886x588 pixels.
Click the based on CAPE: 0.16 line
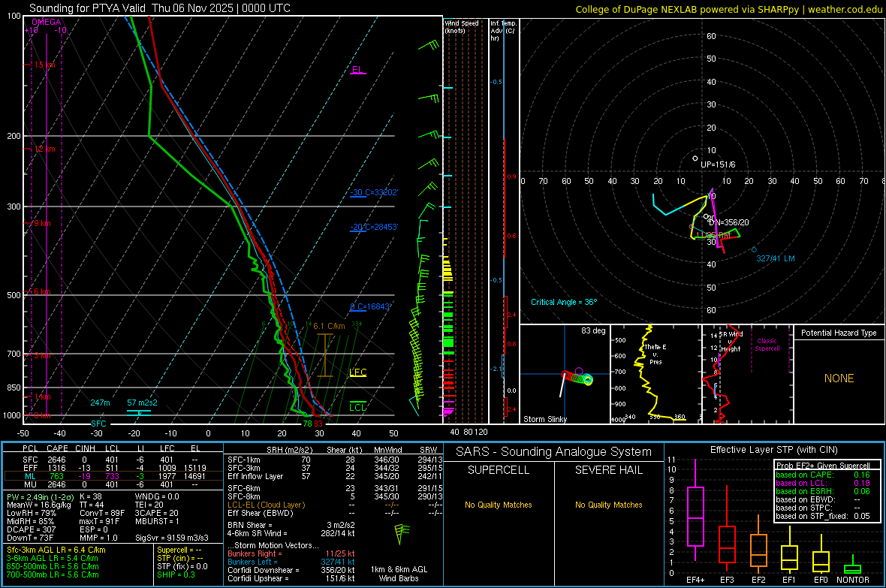[x=823, y=475]
